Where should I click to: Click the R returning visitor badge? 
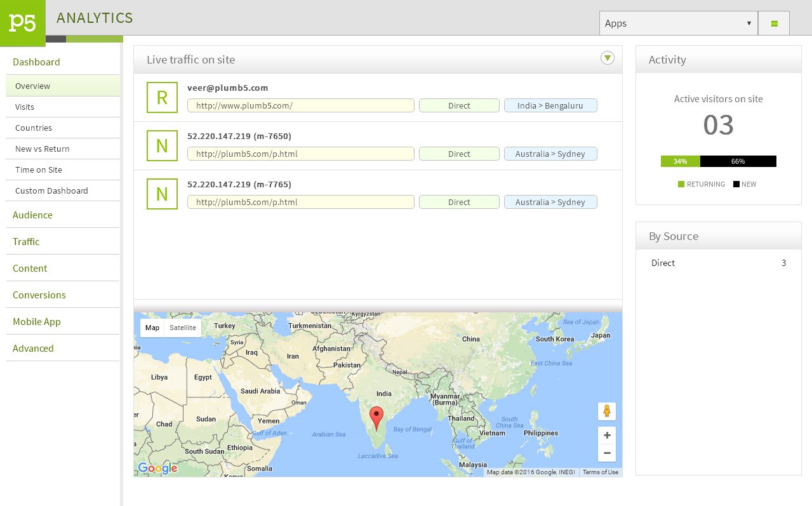pyautogui.click(x=162, y=98)
